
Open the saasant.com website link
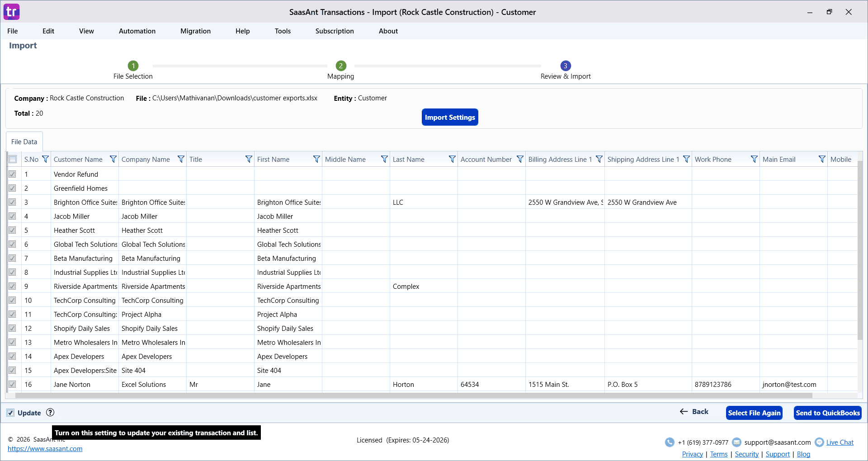click(45, 448)
